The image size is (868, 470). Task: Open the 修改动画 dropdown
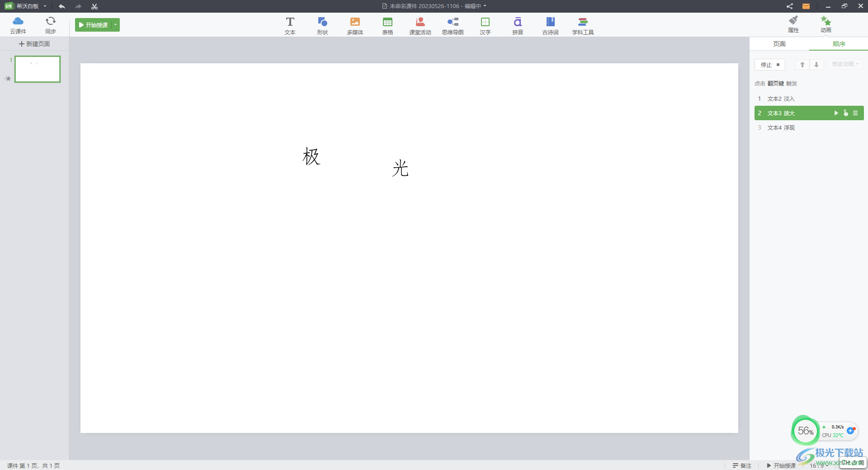click(x=845, y=64)
